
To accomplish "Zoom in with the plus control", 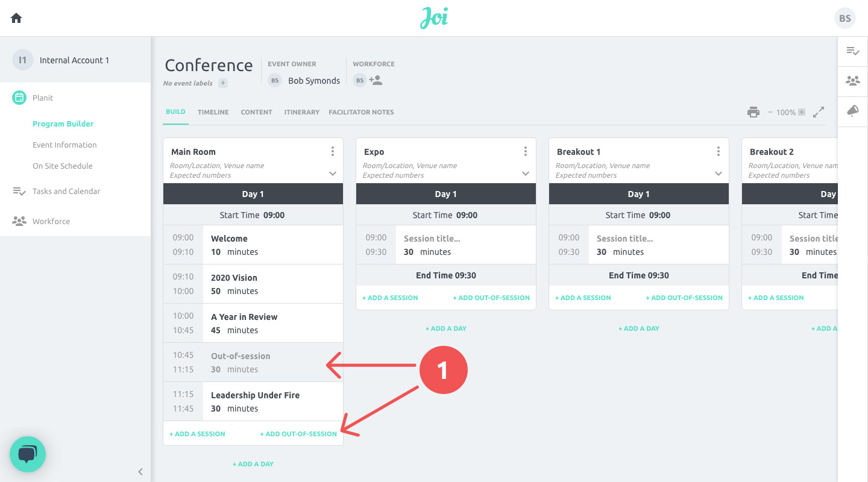I will (802, 112).
